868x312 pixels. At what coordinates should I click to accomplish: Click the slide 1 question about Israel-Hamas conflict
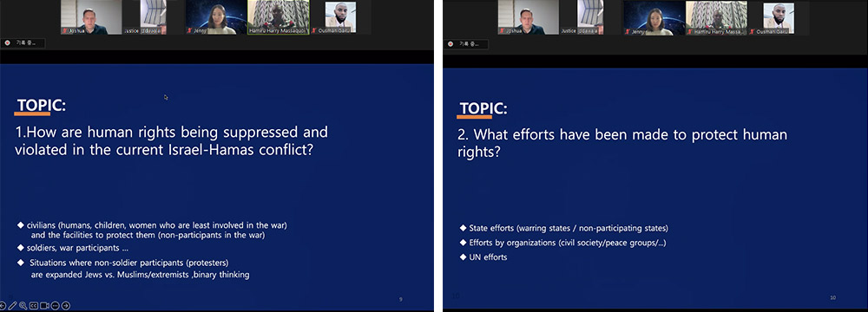171,140
